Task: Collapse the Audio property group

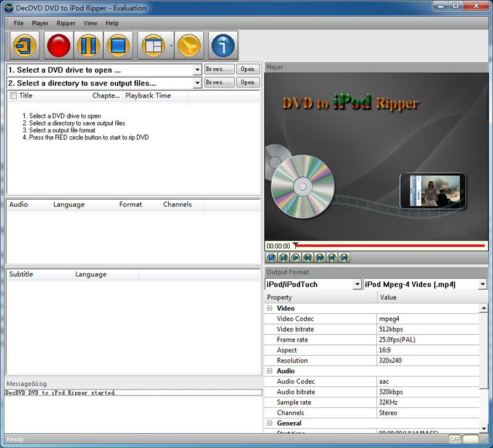Action: tap(269, 371)
